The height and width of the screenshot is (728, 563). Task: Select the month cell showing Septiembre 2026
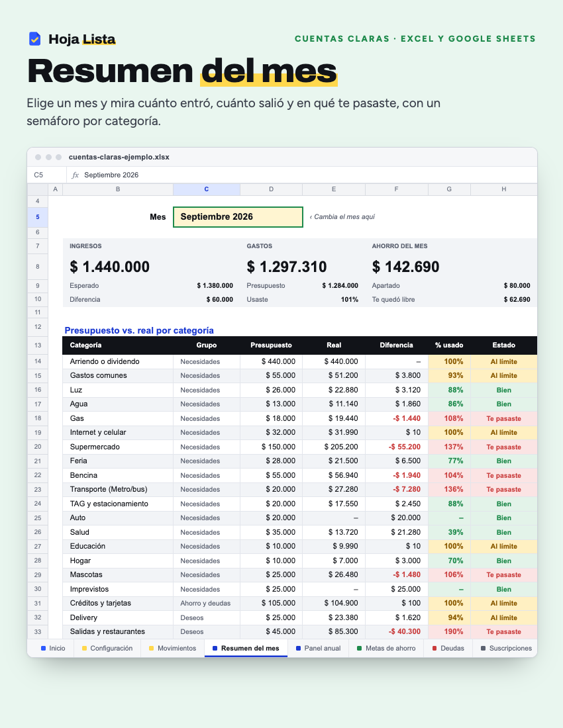coord(238,217)
